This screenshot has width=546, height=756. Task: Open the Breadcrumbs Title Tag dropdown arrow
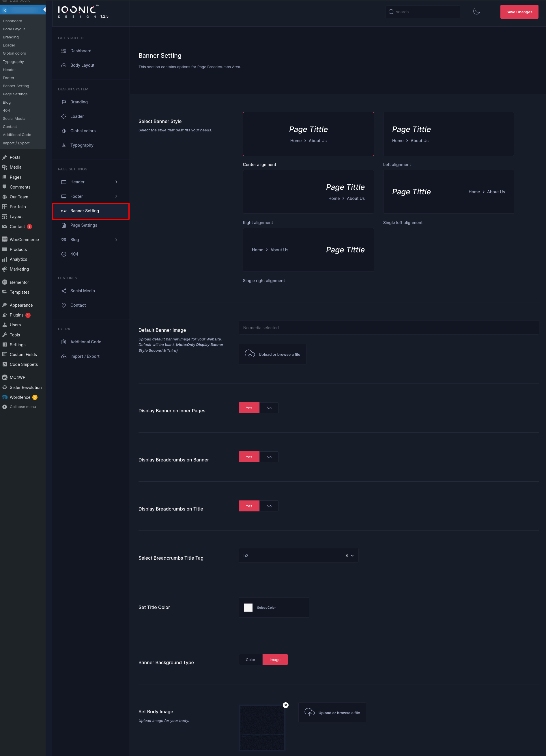coord(352,556)
